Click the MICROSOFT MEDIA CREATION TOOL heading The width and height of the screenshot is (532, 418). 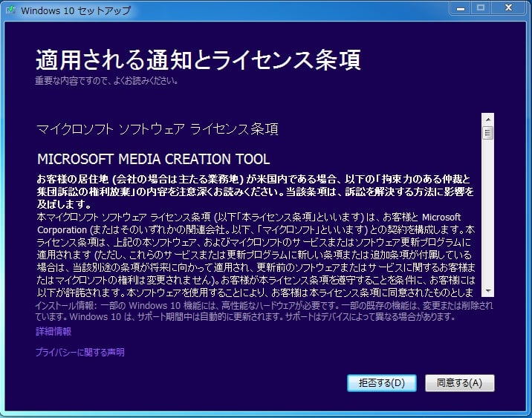[153, 160]
